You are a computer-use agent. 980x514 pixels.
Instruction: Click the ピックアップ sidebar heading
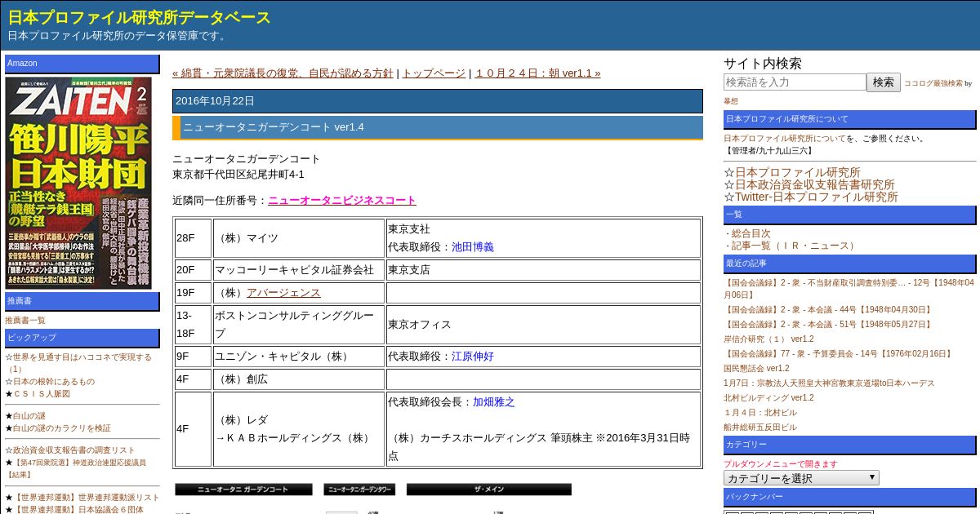click(x=82, y=338)
